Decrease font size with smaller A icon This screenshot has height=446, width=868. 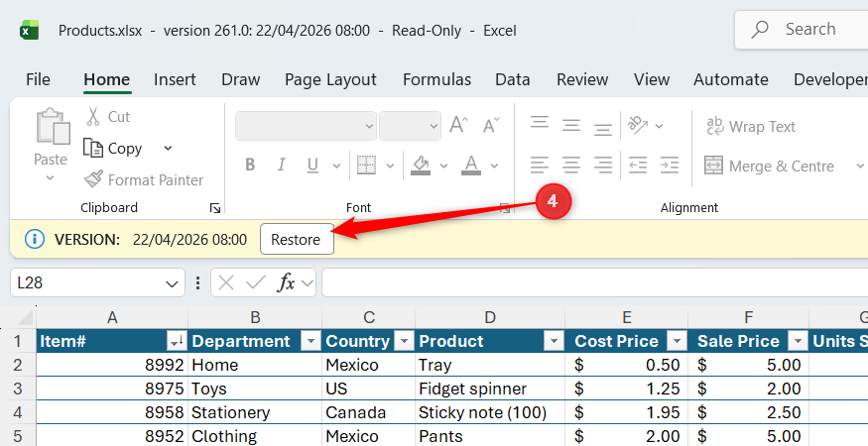491,126
